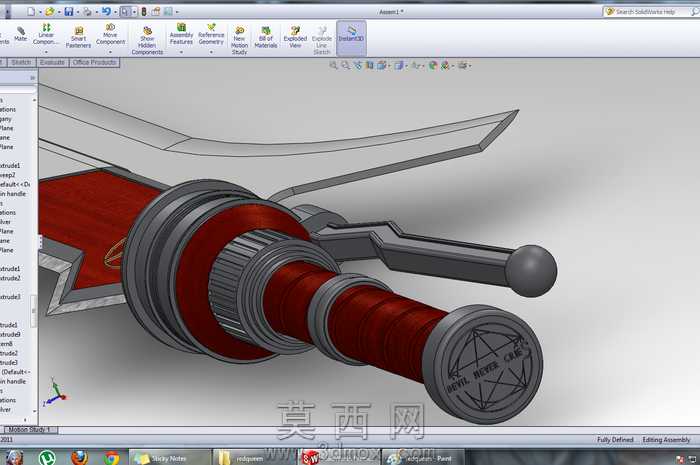Click the Exploded View tool

click(295, 37)
